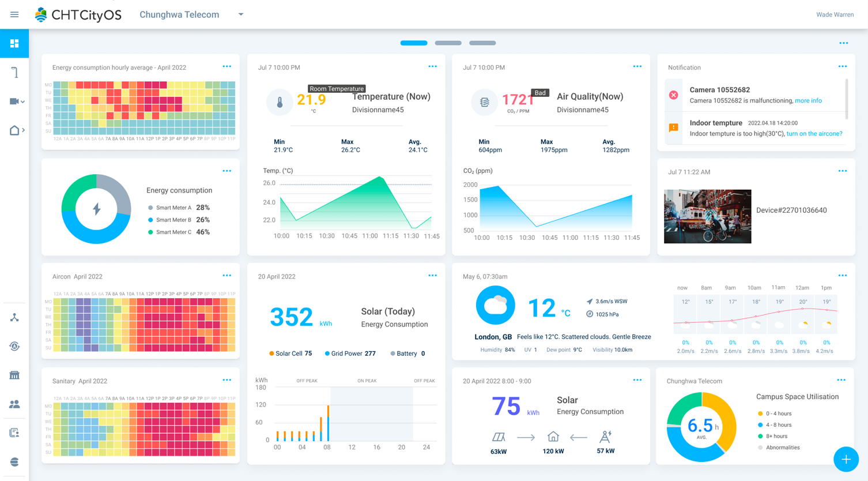This screenshot has height=481, width=868.
Task: Click the building institution sidebar icon
Action: pyautogui.click(x=14, y=375)
